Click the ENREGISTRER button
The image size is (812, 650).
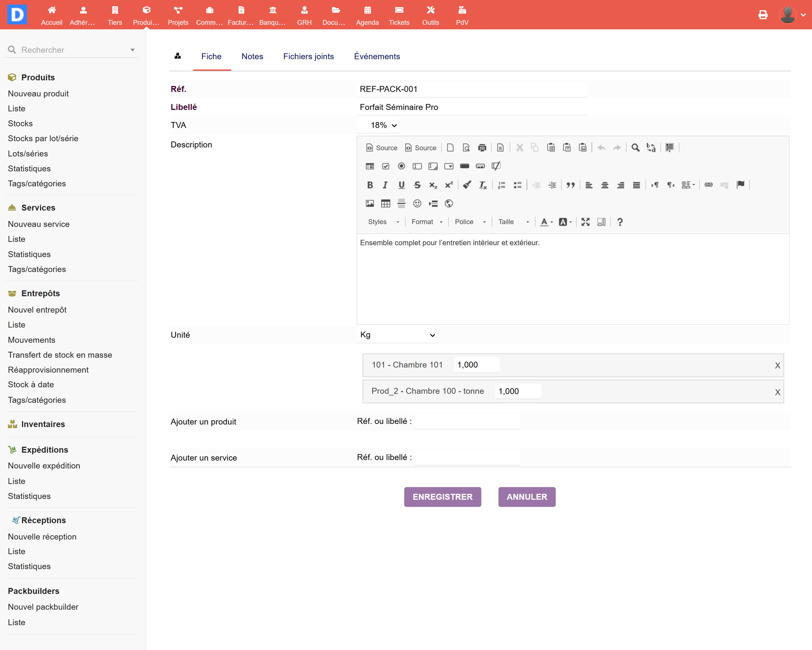coord(442,497)
